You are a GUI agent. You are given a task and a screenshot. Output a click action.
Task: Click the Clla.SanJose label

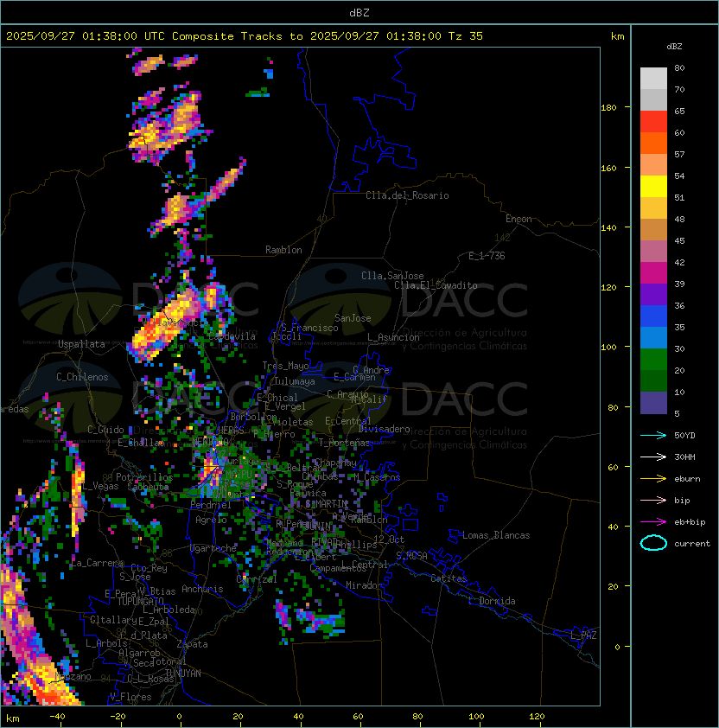(x=392, y=276)
